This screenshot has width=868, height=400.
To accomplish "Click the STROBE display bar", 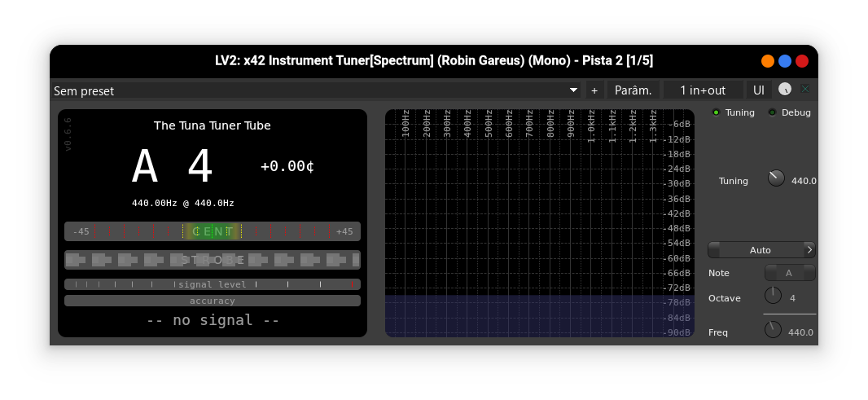I will pos(213,260).
